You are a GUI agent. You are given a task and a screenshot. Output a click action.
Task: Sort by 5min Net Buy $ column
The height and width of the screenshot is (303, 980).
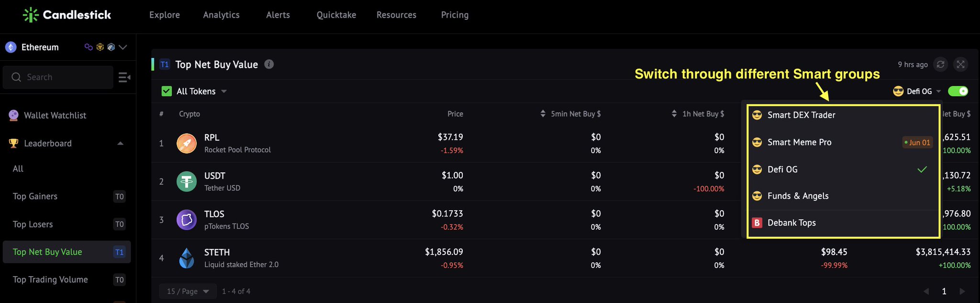pos(570,114)
